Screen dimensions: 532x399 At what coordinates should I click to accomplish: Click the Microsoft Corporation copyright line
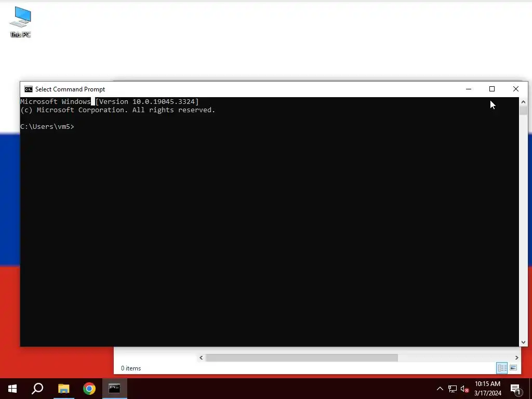tap(118, 110)
